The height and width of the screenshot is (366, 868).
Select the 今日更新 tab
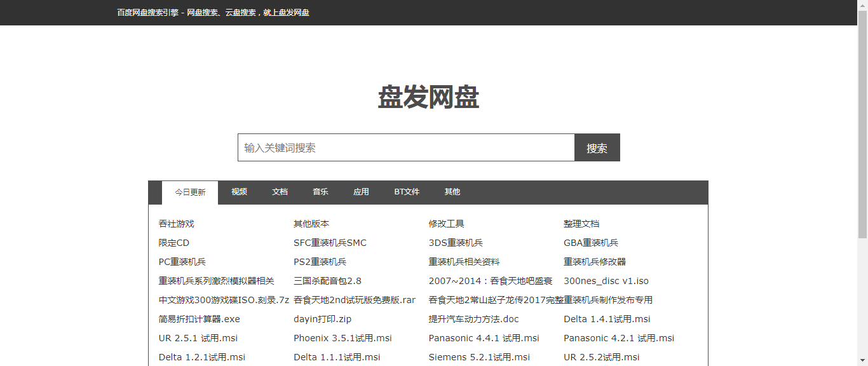click(190, 193)
